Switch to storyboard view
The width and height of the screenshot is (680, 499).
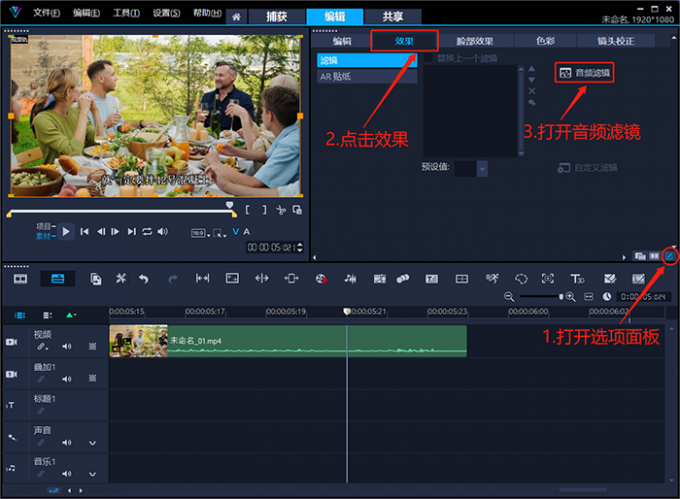pyautogui.click(x=20, y=279)
